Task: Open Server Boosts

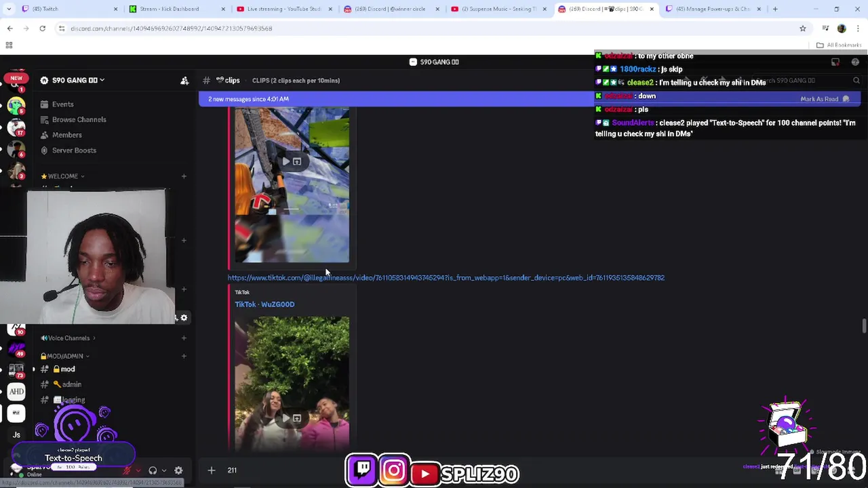Action: pos(74,150)
